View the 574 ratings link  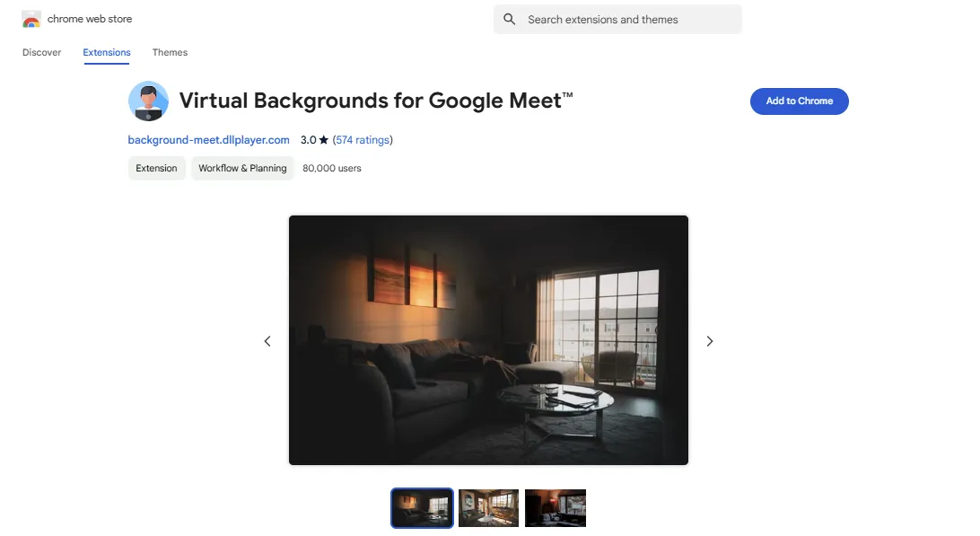pyautogui.click(x=363, y=140)
